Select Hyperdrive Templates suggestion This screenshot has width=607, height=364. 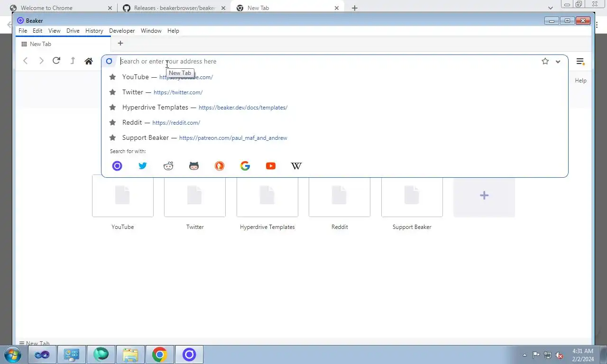click(x=334, y=107)
